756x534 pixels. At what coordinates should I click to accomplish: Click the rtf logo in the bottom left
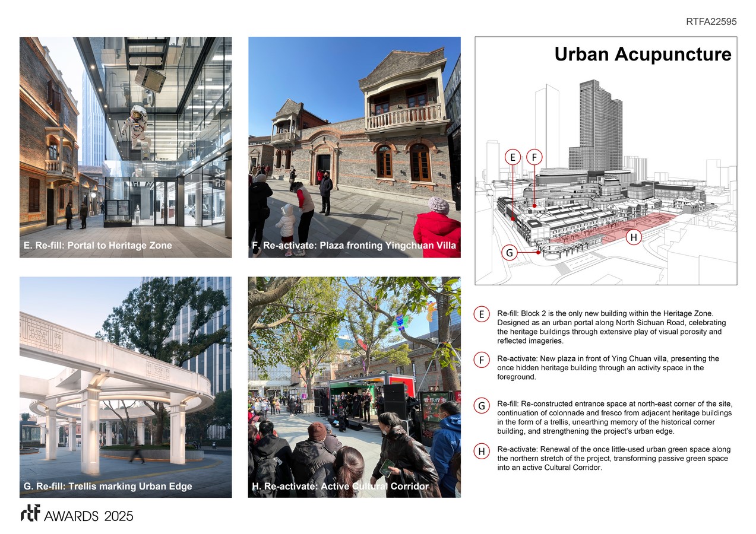click(30, 514)
